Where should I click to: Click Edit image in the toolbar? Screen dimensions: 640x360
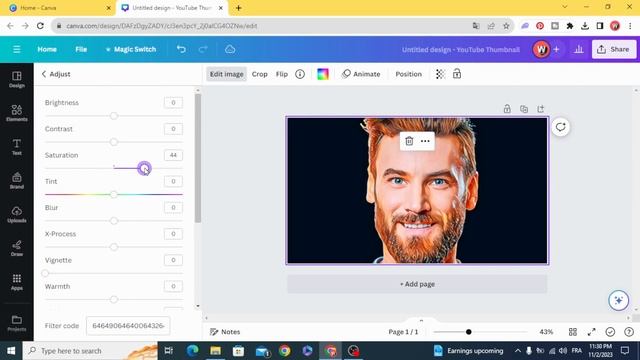pyautogui.click(x=227, y=74)
